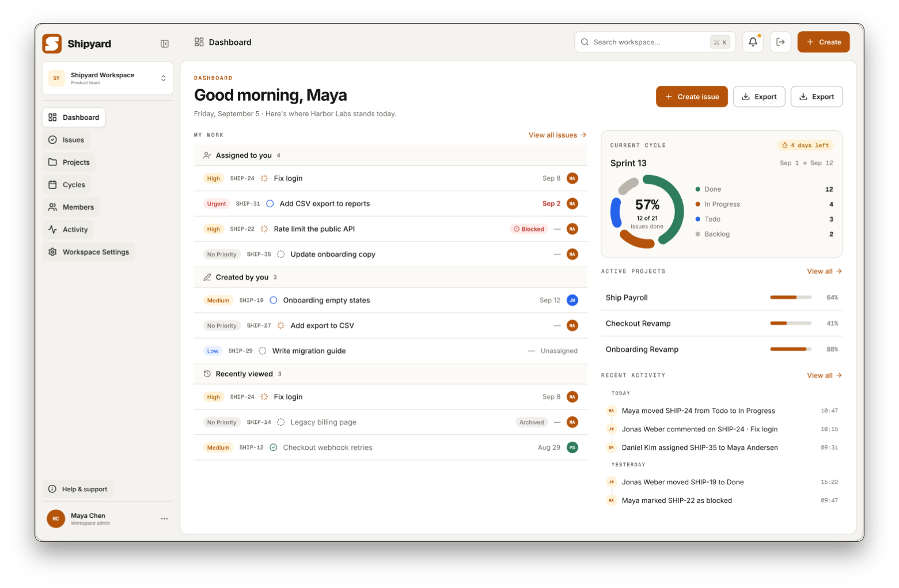Click the Dashboard grid icon in top bar
The image size is (899, 588).
click(x=199, y=42)
